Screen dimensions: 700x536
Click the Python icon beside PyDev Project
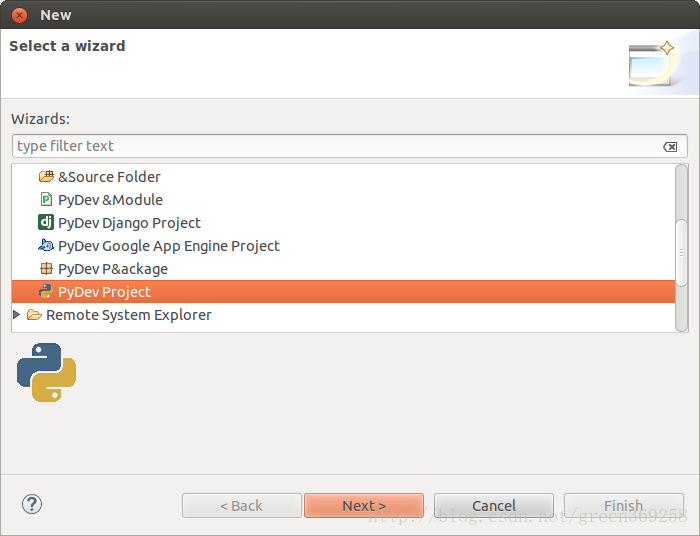[x=46, y=291]
